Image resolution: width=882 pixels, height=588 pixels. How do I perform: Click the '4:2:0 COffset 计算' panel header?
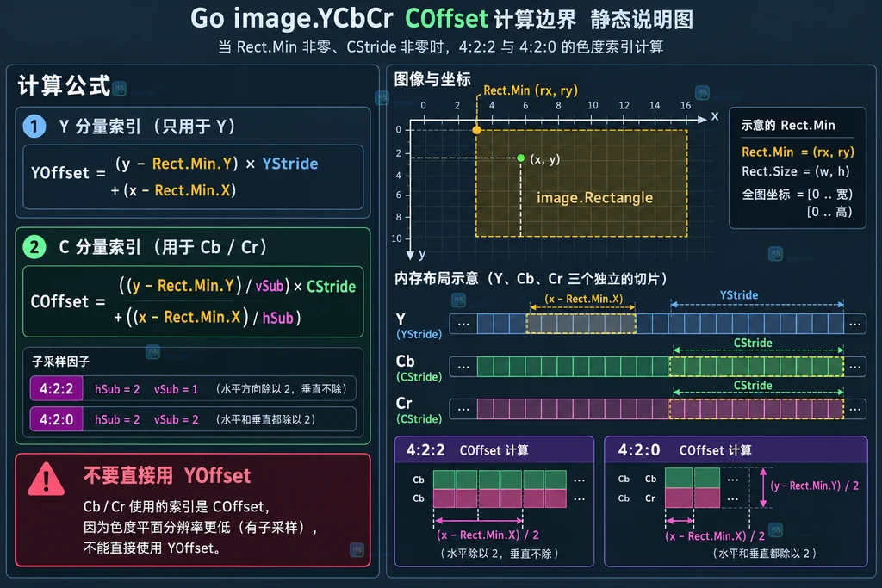click(x=736, y=450)
